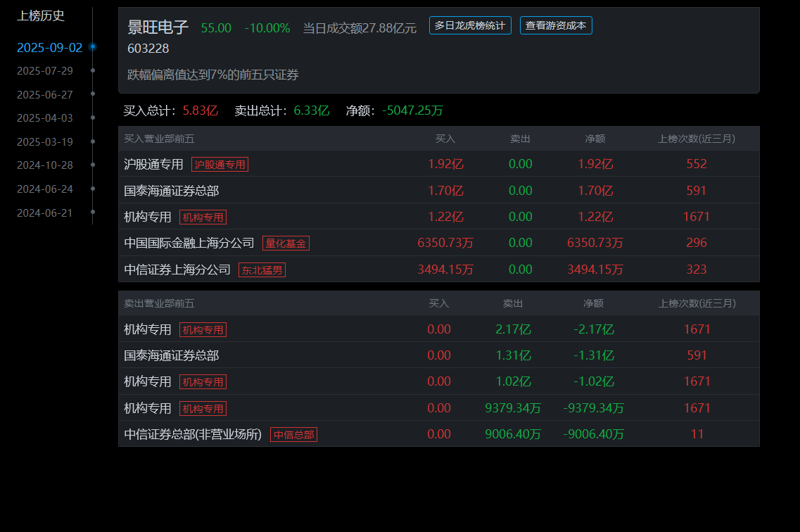Click the 买入总计 5.83亿 value

pyautogui.click(x=200, y=110)
